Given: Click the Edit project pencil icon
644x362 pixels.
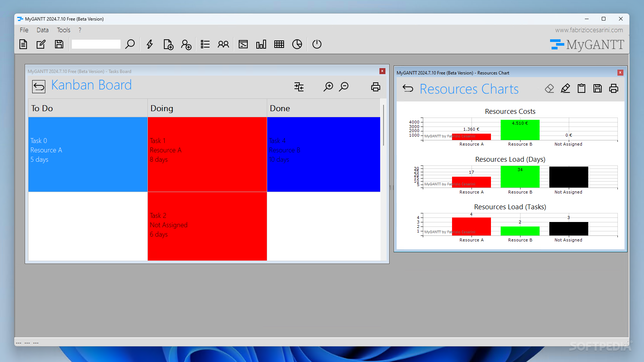Looking at the screenshot, I should 41,44.
